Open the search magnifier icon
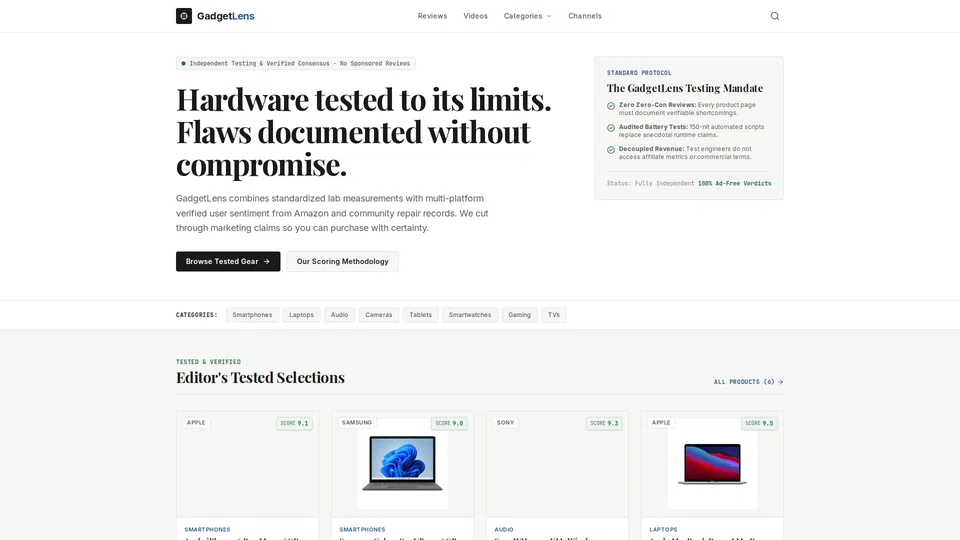 point(774,16)
